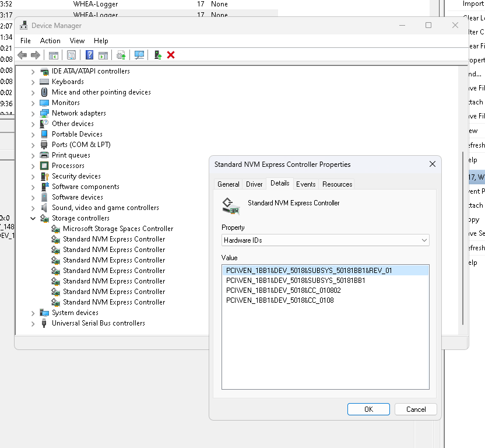Switch to the Driver tab
Image resolution: width=485 pixels, height=448 pixels.
[254, 184]
